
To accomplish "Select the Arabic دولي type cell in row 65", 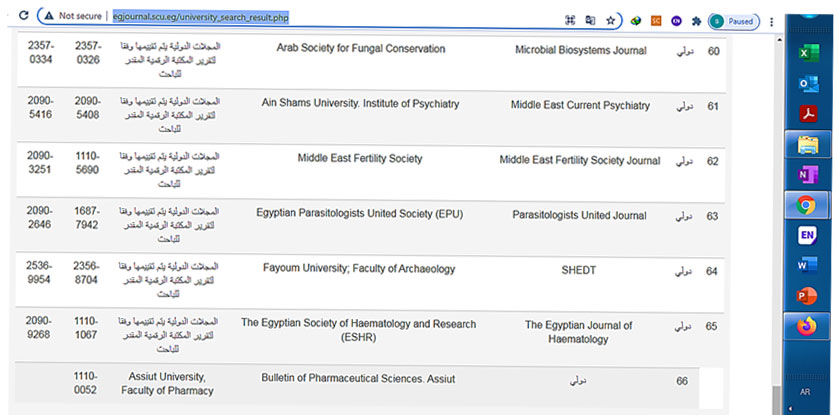I will tap(683, 326).
